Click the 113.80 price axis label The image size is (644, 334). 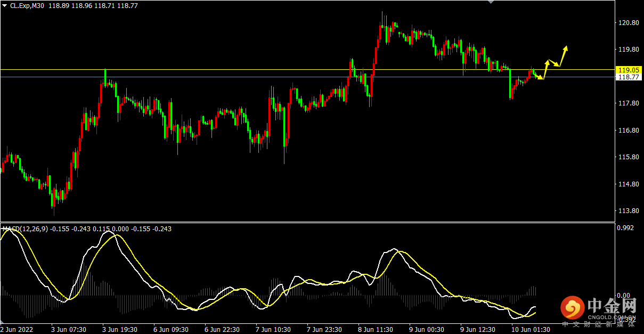click(627, 211)
